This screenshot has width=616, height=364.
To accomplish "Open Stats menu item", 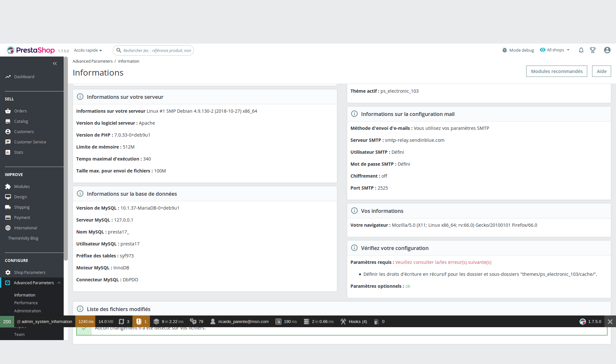I will pos(19,152).
